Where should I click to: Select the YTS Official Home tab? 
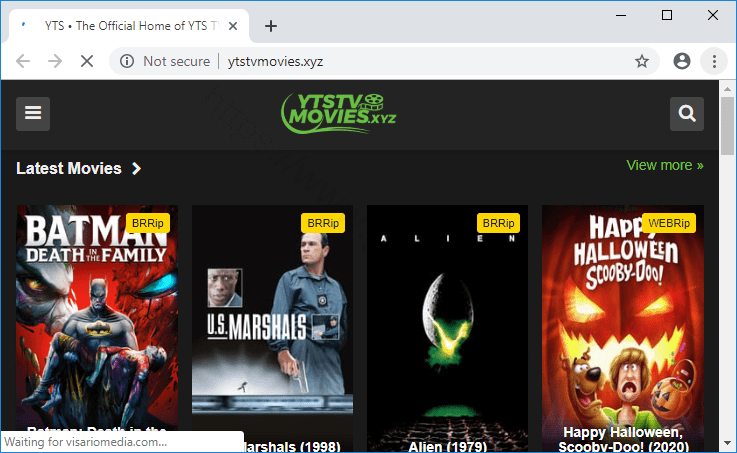click(129, 26)
